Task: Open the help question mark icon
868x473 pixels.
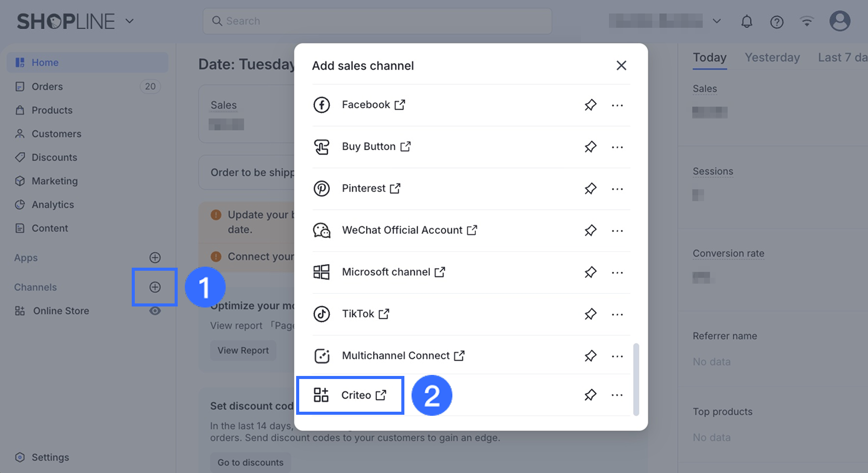Action: pyautogui.click(x=777, y=21)
